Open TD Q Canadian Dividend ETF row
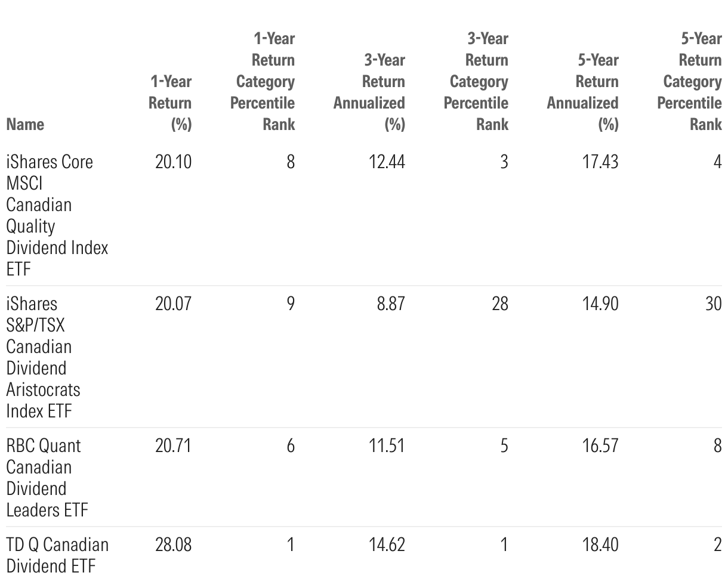Viewport: 728px width, 588px height. pyautogui.click(x=57, y=555)
